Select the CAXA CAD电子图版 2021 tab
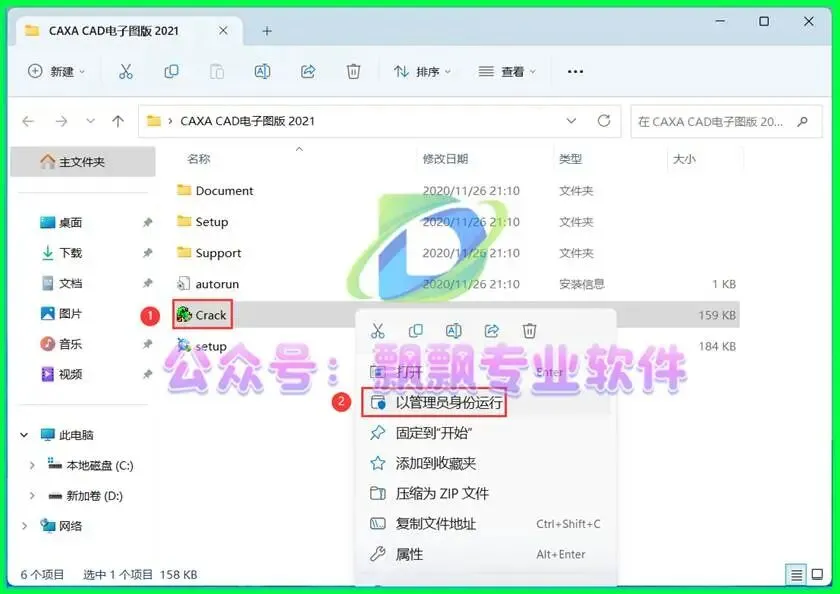This screenshot has width=840, height=594. click(x=129, y=31)
